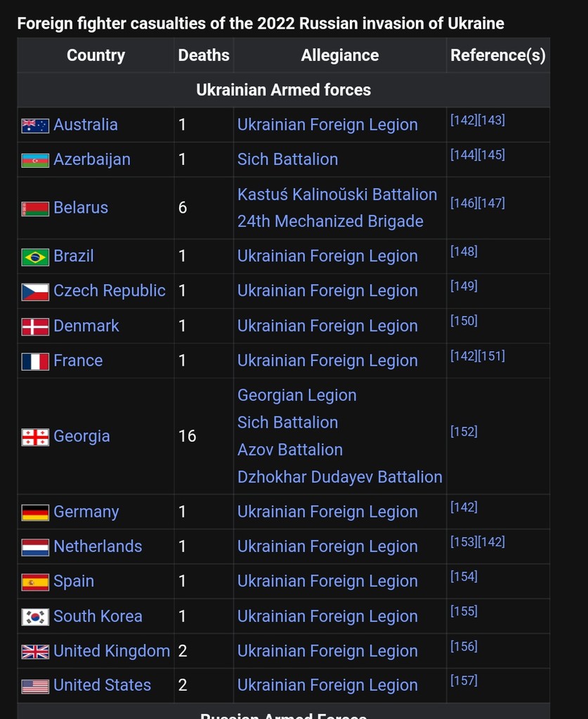Click the Australia flag icon

(35, 126)
